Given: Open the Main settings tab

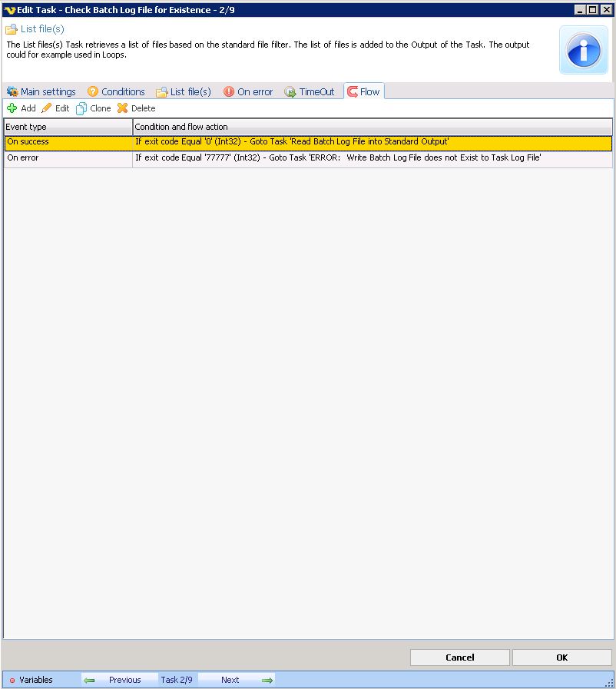Looking at the screenshot, I should click(x=41, y=91).
